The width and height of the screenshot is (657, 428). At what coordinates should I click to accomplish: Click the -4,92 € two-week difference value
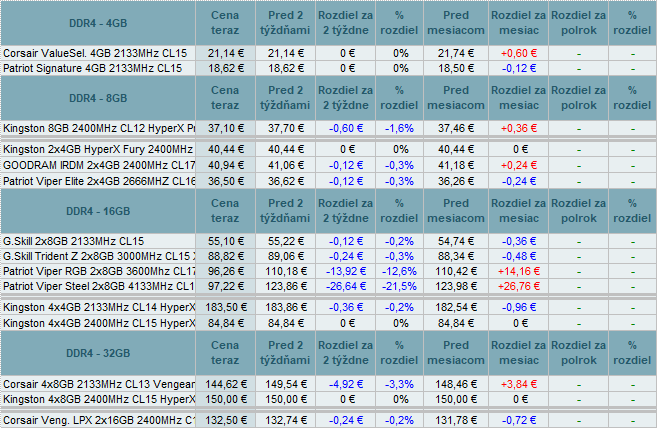[346, 384]
